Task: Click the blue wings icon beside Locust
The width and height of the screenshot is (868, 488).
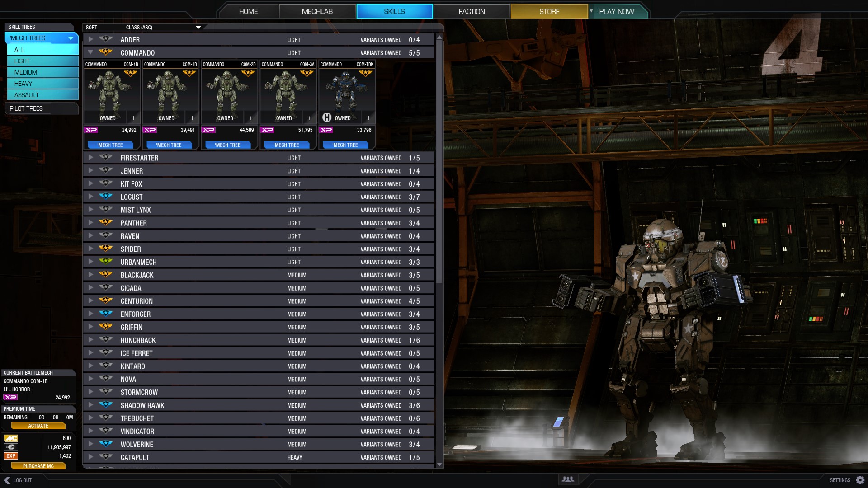Action: tap(105, 197)
